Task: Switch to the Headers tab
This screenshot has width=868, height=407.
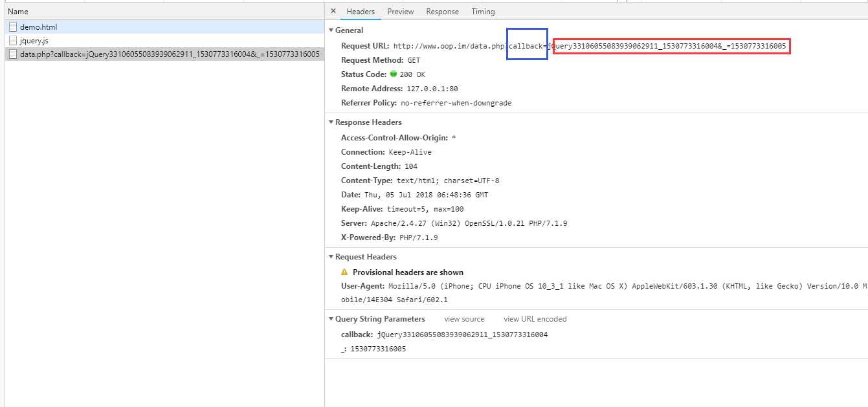Action: 361,12
